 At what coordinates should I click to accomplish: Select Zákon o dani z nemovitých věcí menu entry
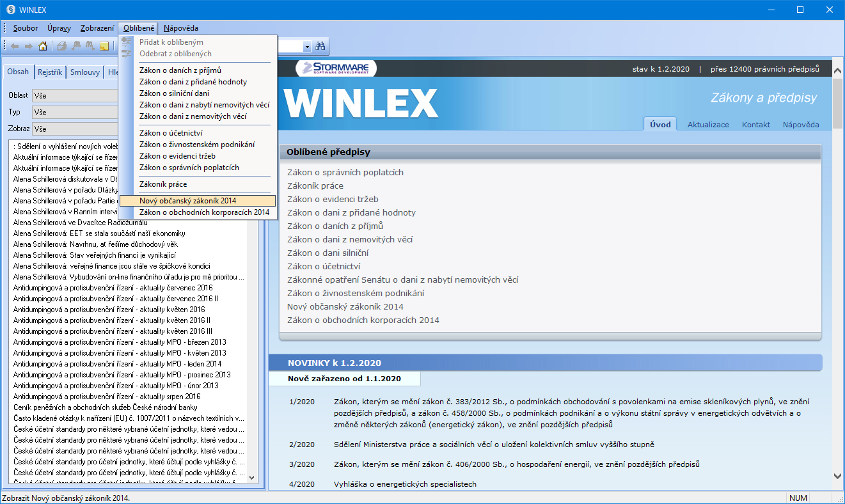tap(199, 116)
